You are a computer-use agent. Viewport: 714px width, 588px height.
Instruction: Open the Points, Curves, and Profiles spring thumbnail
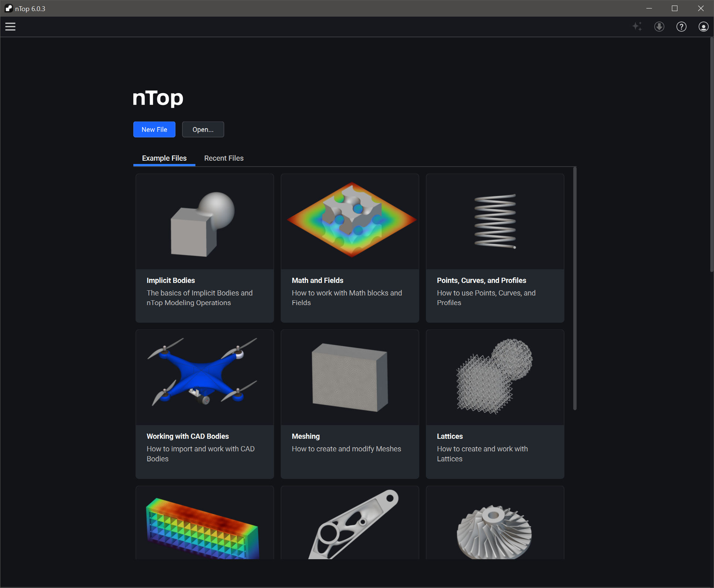click(495, 222)
